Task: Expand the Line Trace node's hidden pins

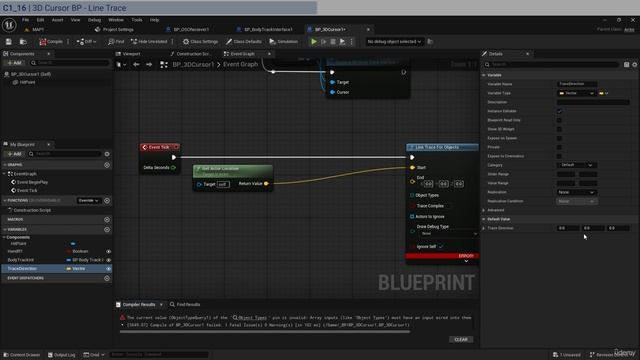Action: (466, 261)
